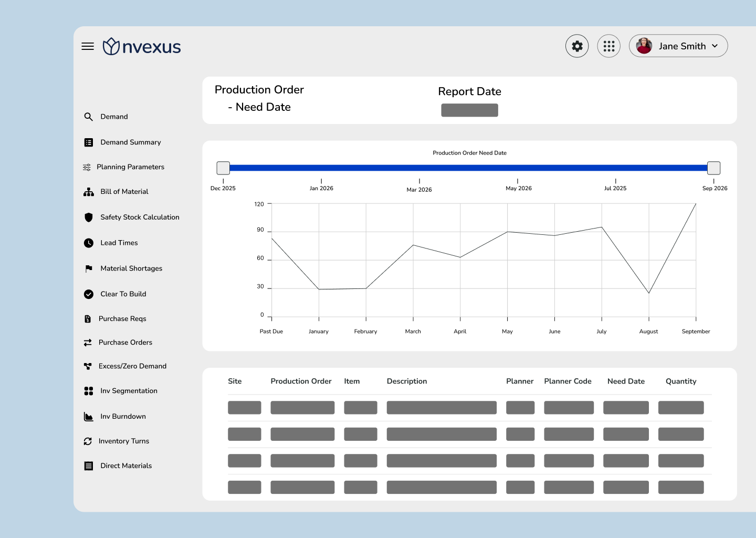Click the right date range slider handle
Viewport: 756px width, 538px height.
click(713, 168)
